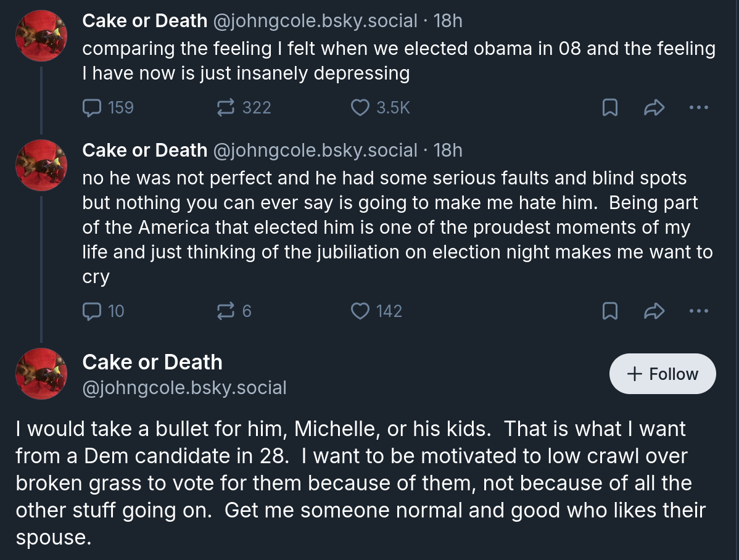Bookmark the first post about Obama in 08
Viewport: 739px width, 560px height.
[609, 108]
